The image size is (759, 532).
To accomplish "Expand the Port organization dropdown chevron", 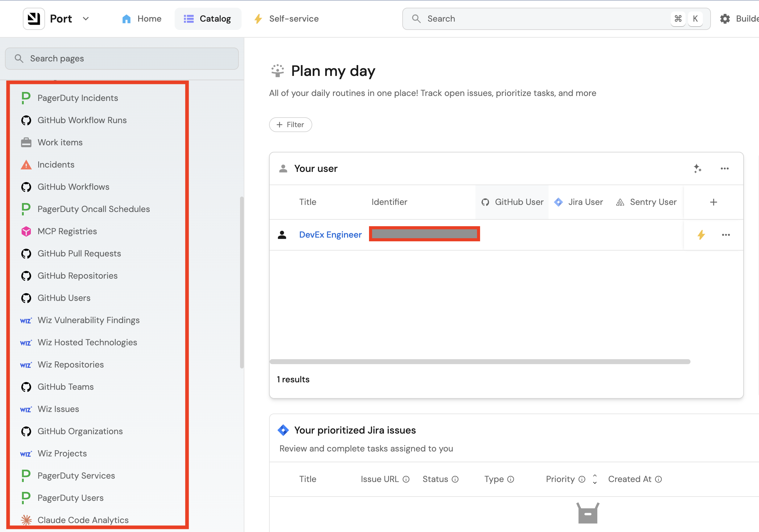I will pyautogui.click(x=86, y=19).
